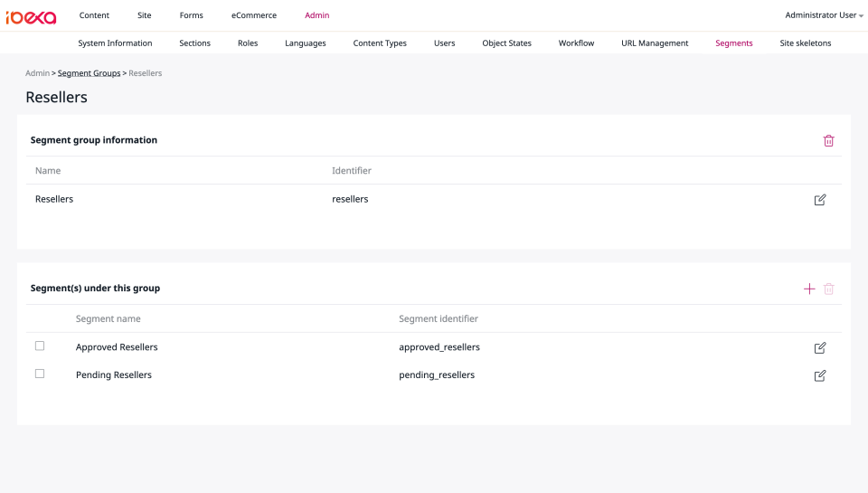The width and height of the screenshot is (868, 493).
Task: Add a new segment with plus icon
Action: click(809, 289)
